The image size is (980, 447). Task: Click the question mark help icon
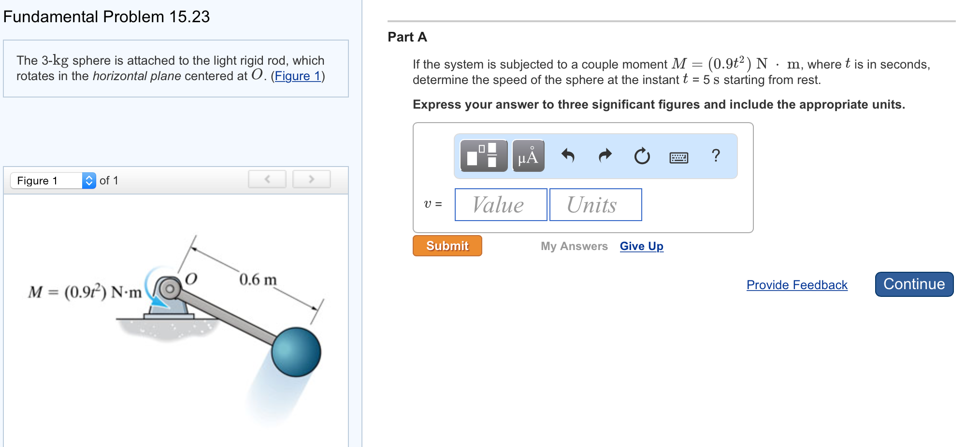coord(716,155)
